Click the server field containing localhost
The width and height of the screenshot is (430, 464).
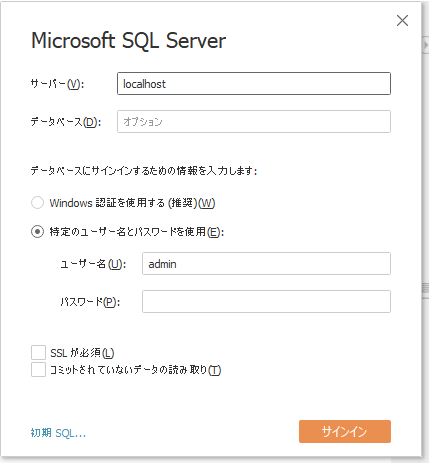pos(254,84)
